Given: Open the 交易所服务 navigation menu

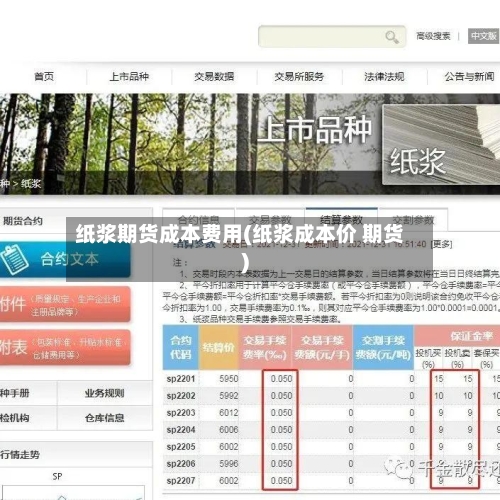Looking at the screenshot, I should point(299,77).
